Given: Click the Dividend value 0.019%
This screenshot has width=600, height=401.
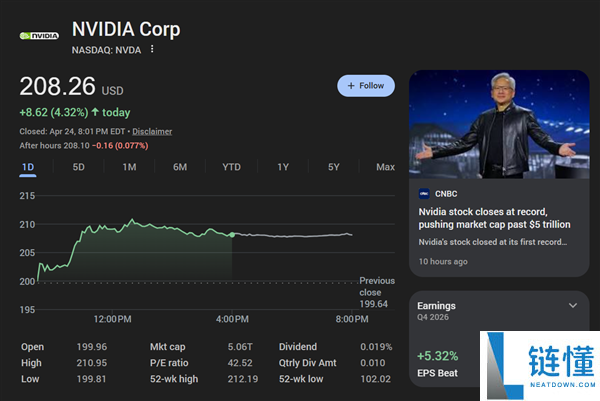Looking at the screenshot, I should tap(376, 347).
